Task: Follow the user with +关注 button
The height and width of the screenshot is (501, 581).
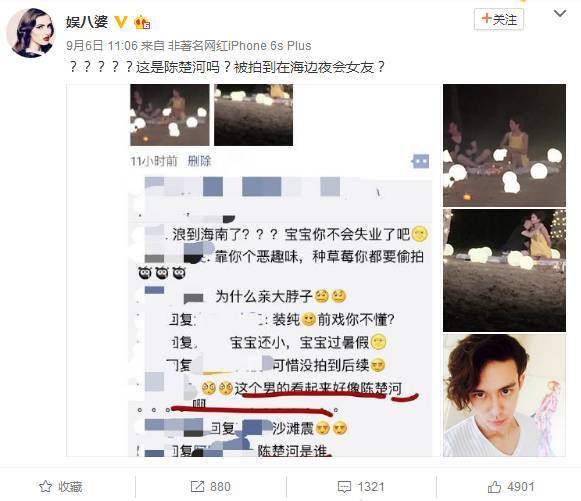Action: coord(499,19)
